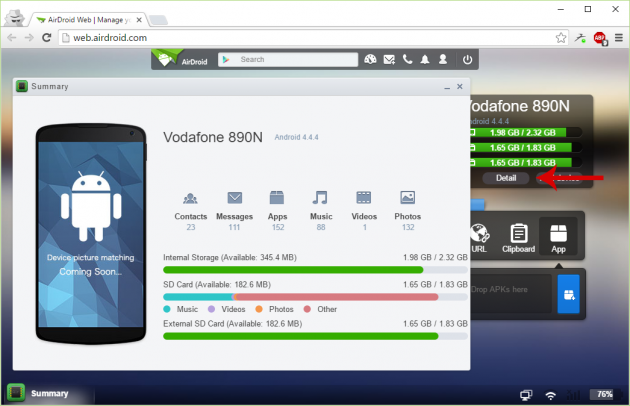Click the Vodafone 890N title in Summary

[213, 137]
